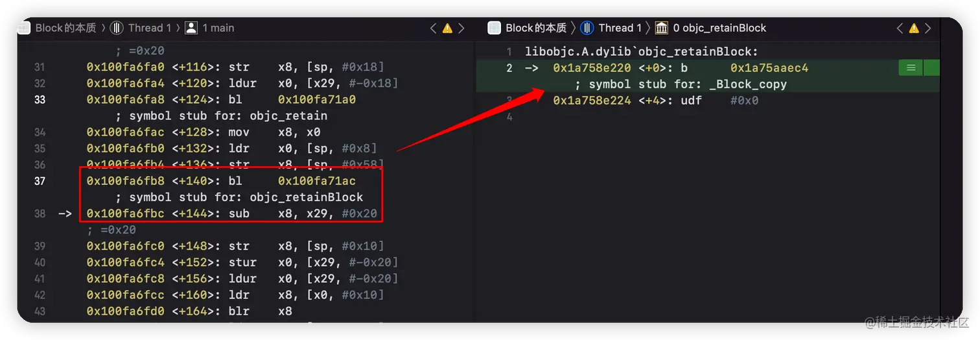Click the branch target 0x100fa71a0
Viewport: 980px width, 340px height.
tap(317, 100)
